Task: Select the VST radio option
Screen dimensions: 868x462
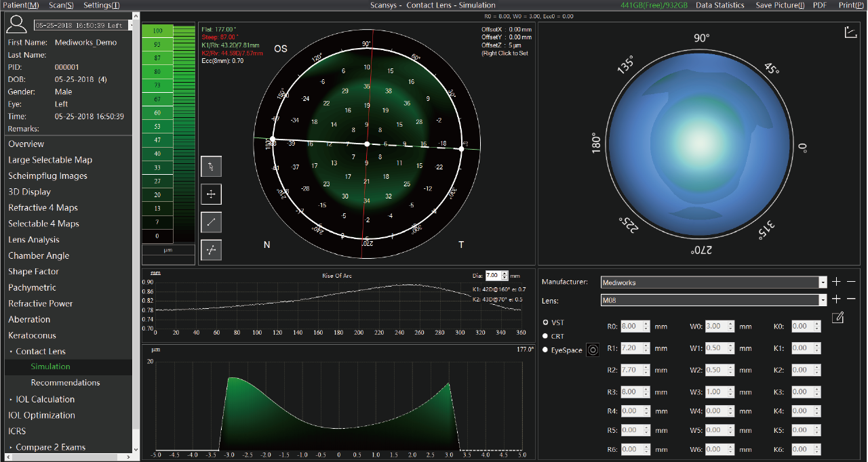Action: [545, 322]
